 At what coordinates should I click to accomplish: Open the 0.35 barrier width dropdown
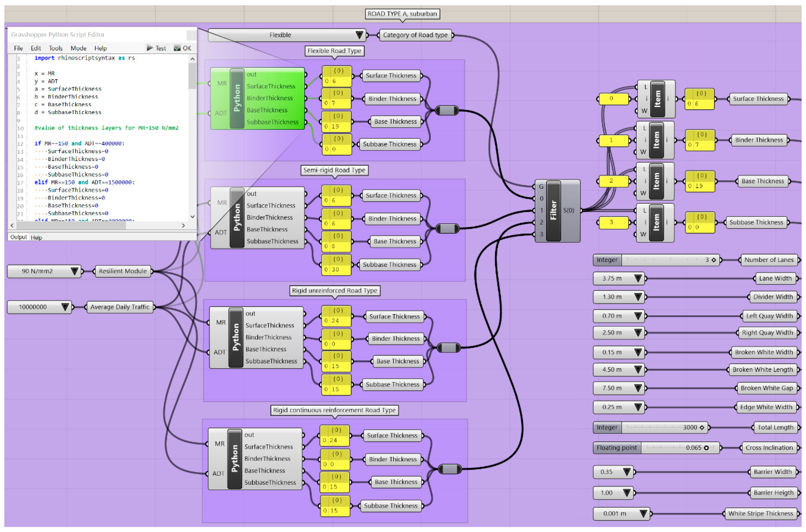click(613, 472)
